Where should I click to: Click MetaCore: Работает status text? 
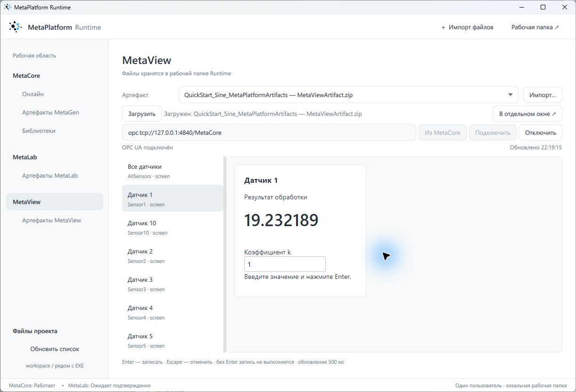pos(32,385)
